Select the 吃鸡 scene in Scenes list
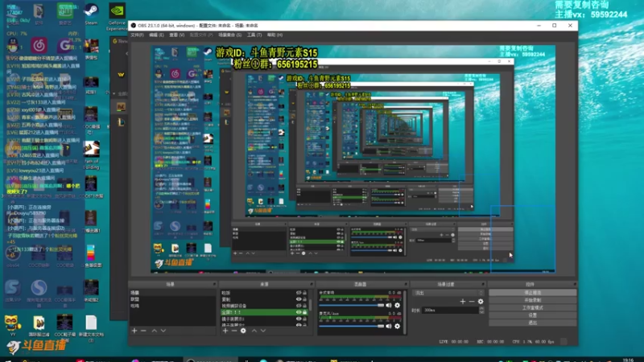The width and height of the screenshot is (644, 362). click(172, 306)
